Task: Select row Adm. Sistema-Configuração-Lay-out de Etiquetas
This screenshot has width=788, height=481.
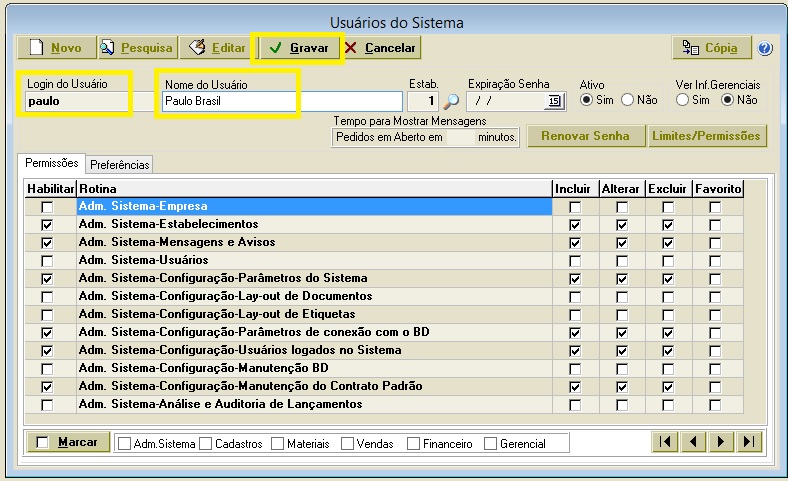Action: (x=314, y=314)
